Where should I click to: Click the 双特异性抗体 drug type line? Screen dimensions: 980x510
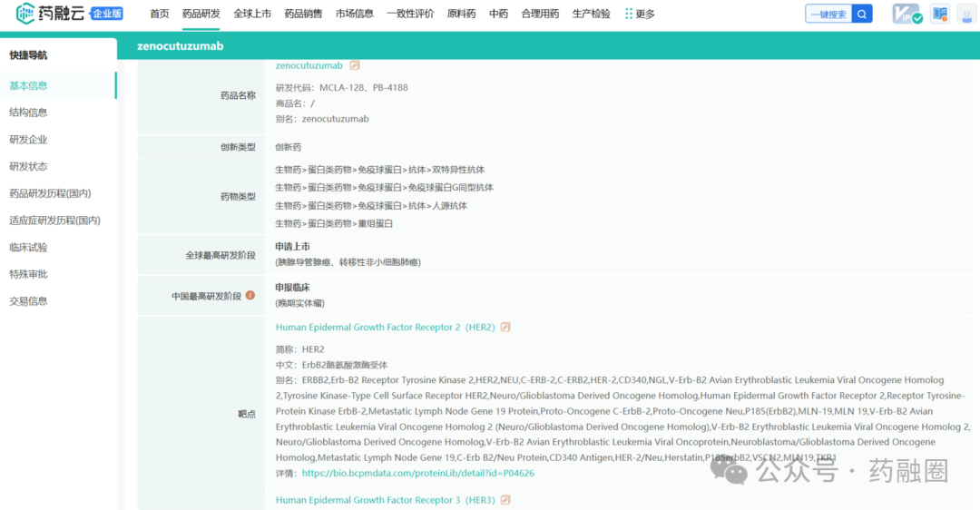tap(379, 170)
